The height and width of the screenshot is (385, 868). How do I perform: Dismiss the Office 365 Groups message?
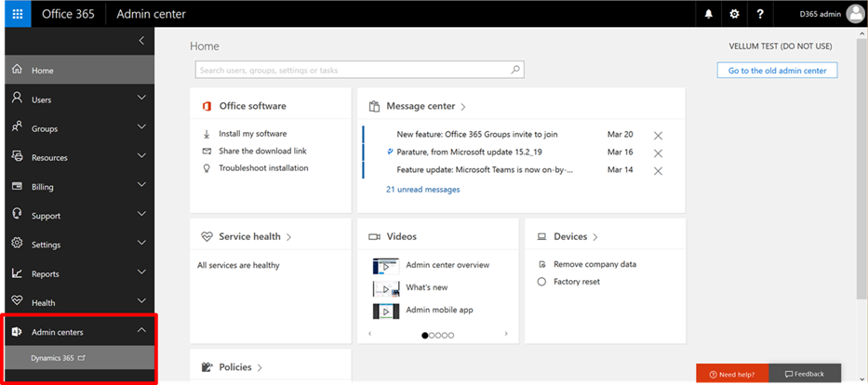click(658, 136)
